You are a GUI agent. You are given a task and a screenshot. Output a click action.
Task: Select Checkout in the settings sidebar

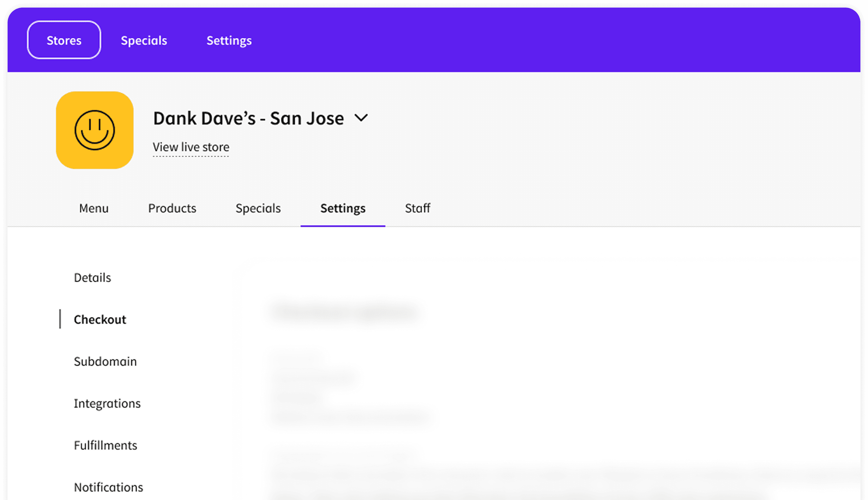100,319
